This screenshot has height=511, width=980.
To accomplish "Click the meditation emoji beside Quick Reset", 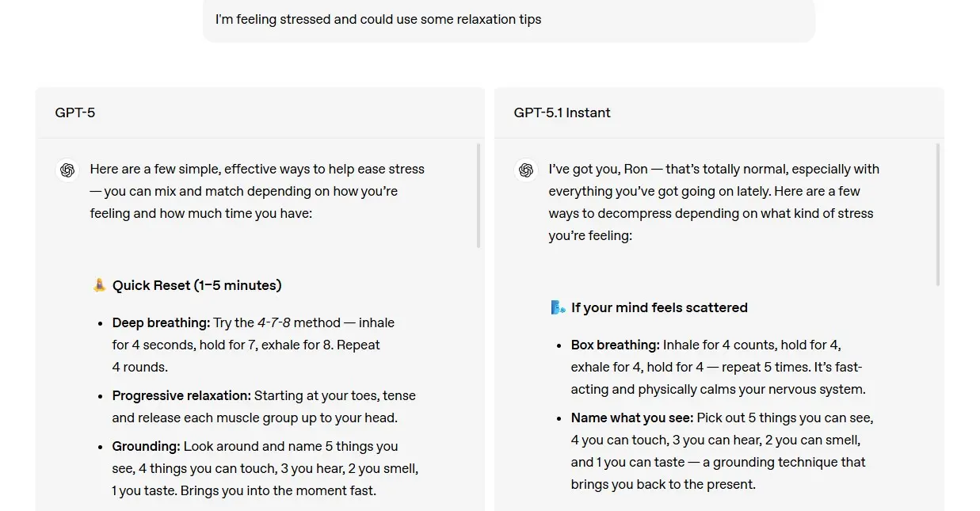I will (x=99, y=285).
